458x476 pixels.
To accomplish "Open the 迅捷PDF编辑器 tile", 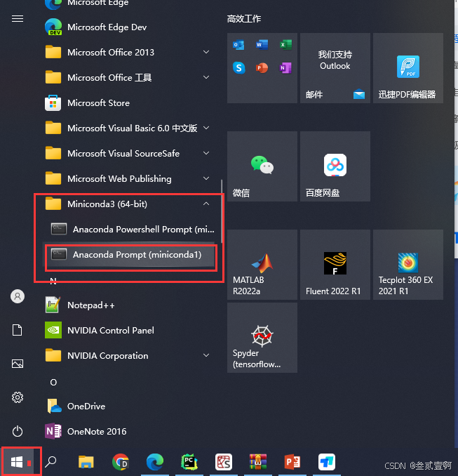I will pos(408,68).
